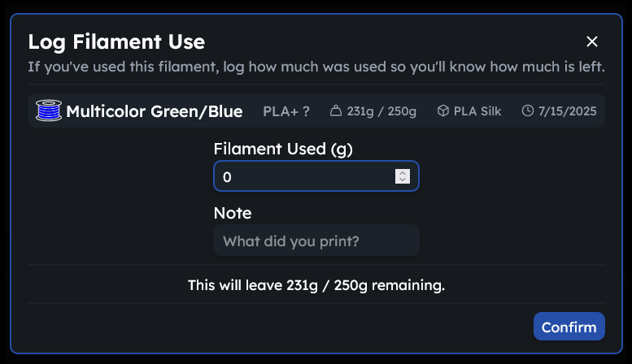
Task: Click the PLA Silk material label
Action: (477, 111)
